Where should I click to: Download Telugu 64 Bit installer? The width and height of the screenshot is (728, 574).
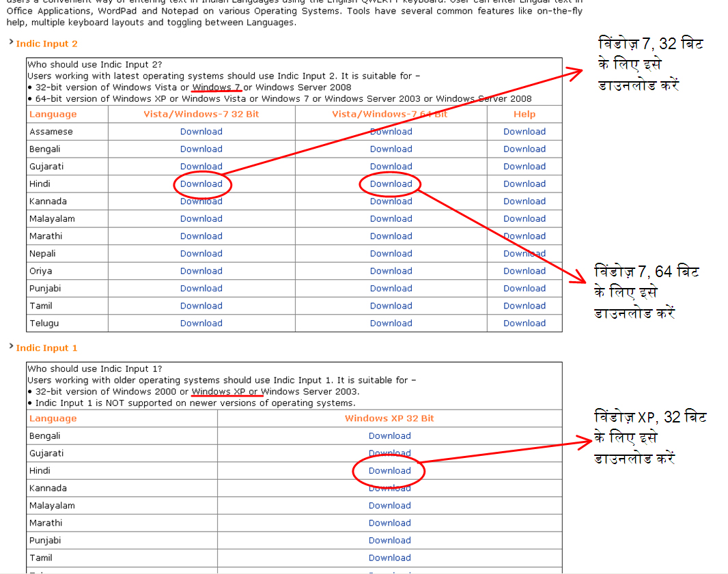391,323
